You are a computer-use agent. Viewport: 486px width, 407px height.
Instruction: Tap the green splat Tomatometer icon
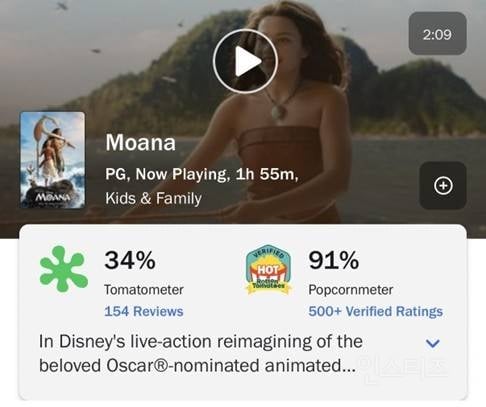click(64, 269)
